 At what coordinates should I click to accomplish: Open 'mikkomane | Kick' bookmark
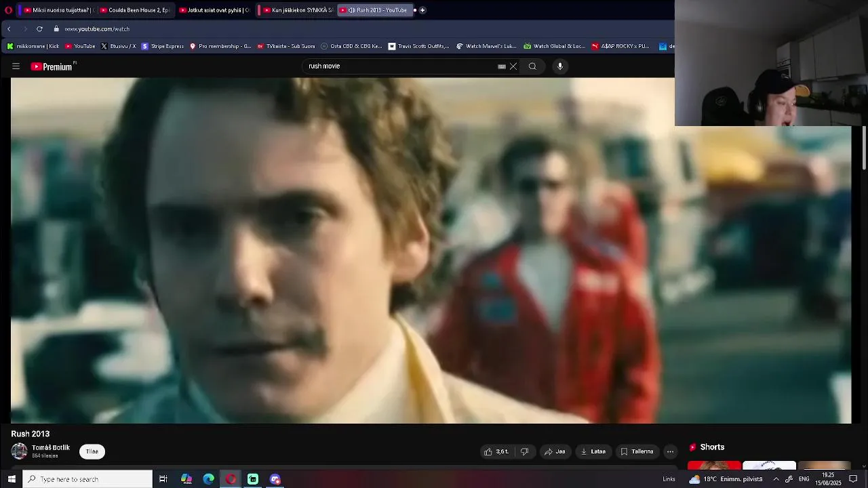[33, 46]
